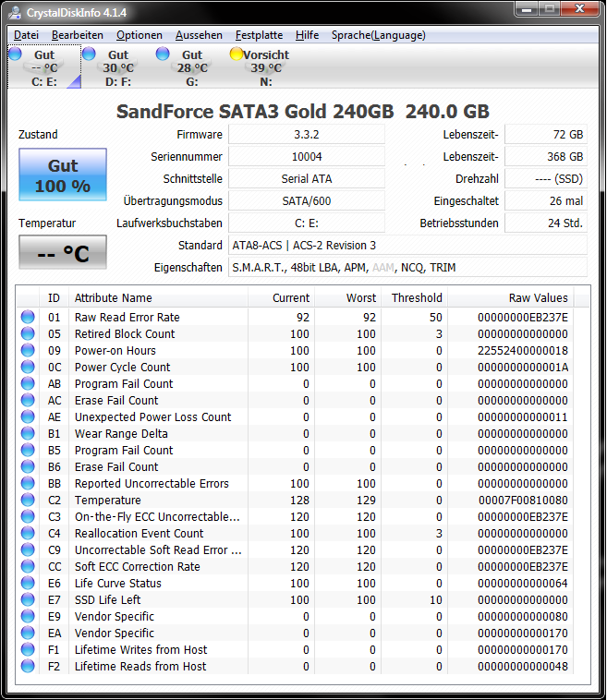607x700 pixels.
Task: Click the Seriennummer field 10004
Action: (x=307, y=157)
